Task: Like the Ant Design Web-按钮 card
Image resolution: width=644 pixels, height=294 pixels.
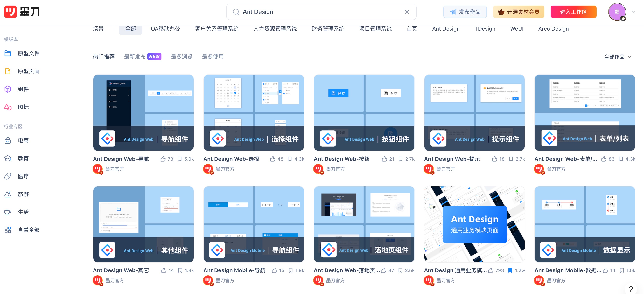Action: [x=384, y=159]
